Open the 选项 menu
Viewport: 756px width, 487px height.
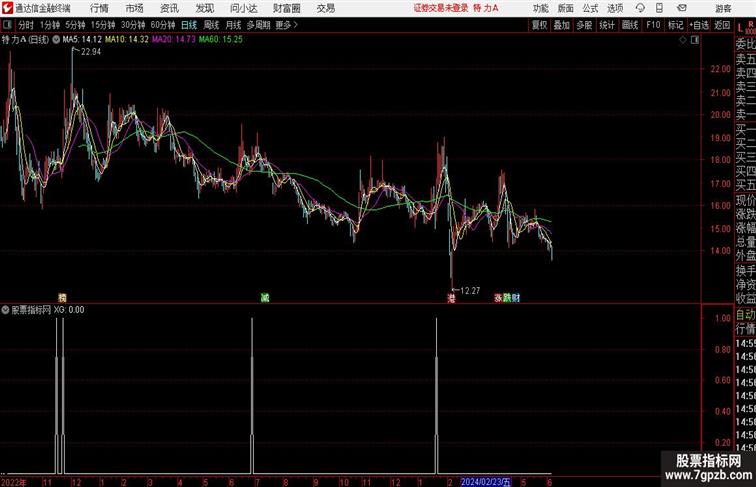tap(615, 8)
